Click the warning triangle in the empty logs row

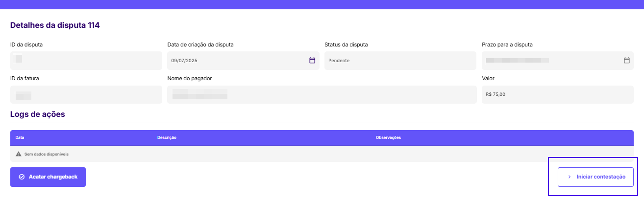point(19,154)
